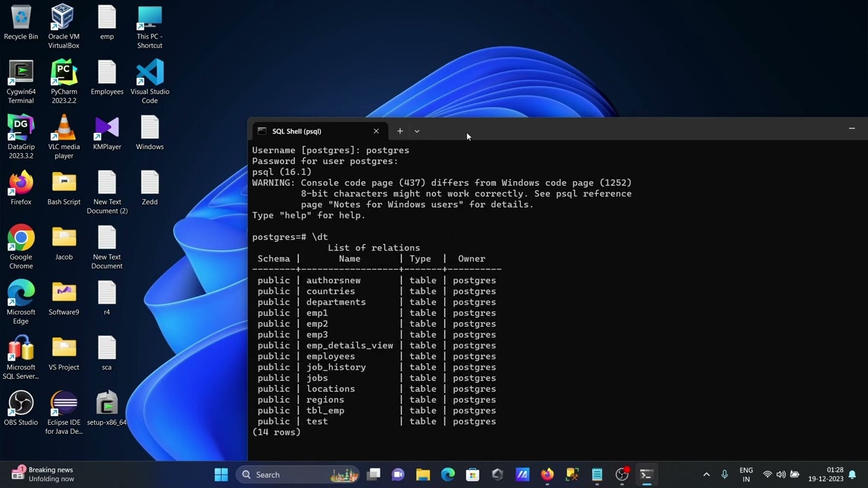Open VLC media player shortcut

tap(64, 137)
